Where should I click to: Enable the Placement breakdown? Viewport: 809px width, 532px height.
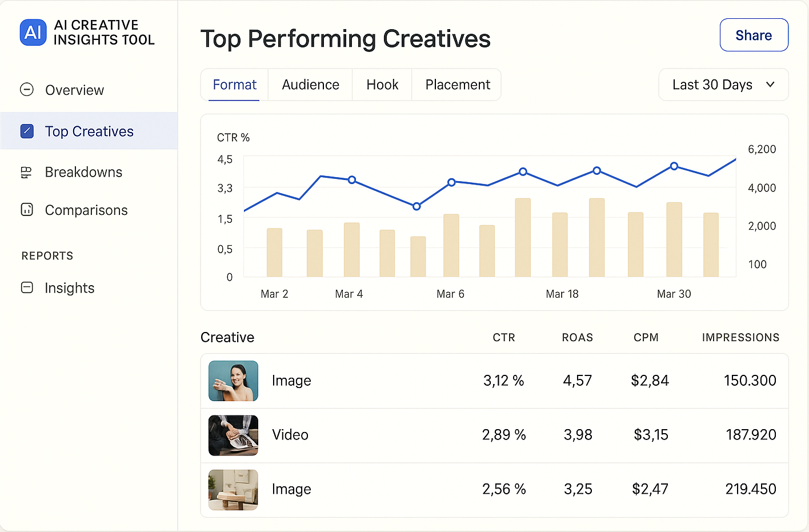point(457,85)
